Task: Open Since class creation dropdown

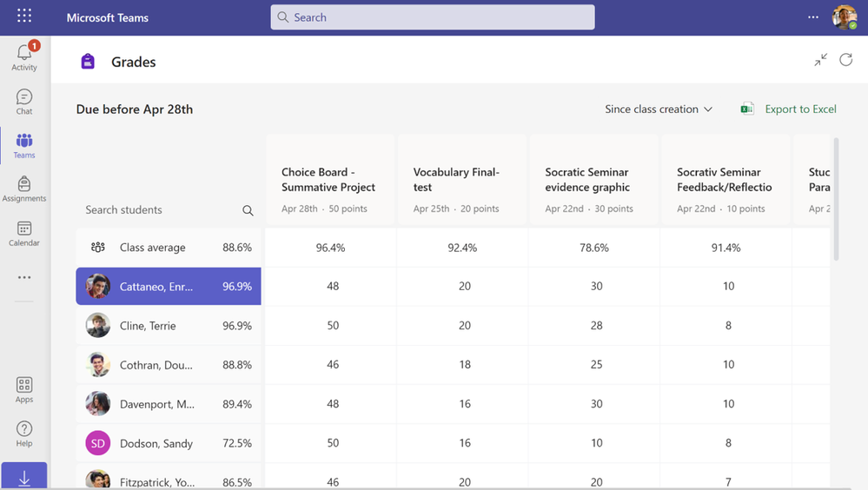Action: coord(659,109)
